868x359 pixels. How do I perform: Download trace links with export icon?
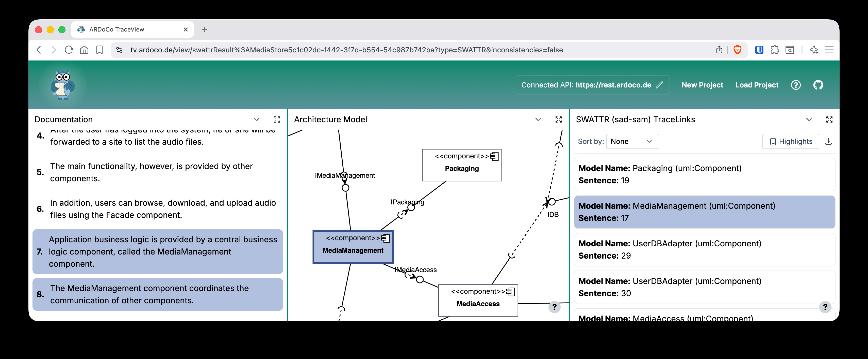click(x=828, y=141)
